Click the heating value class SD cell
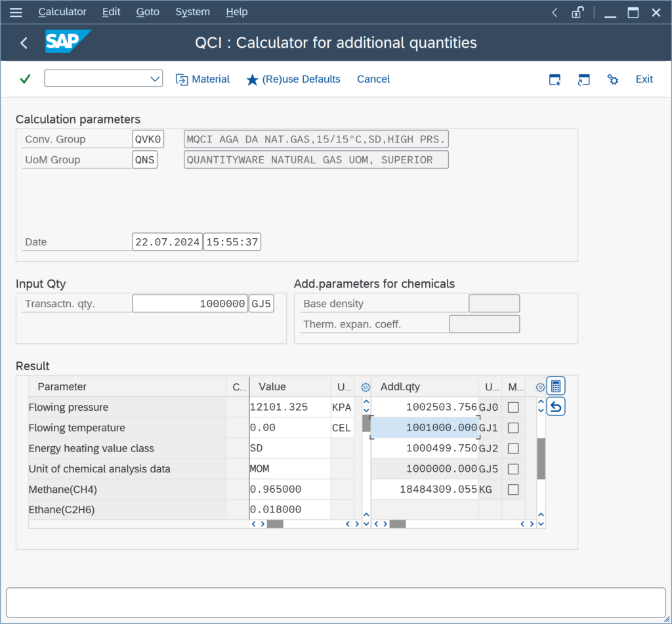 [289, 448]
